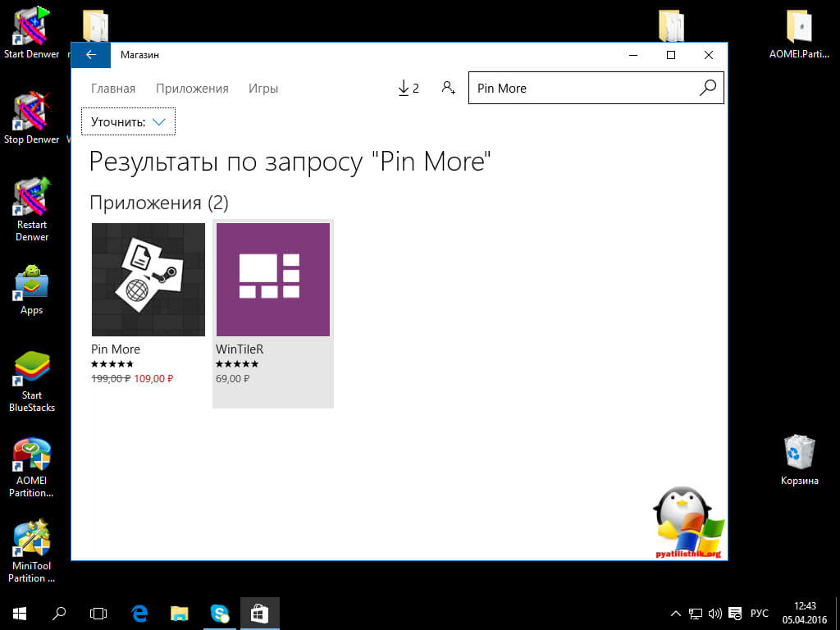Click the WinTileR app title link
The height and width of the screenshot is (630, 840).
(240, 349)
